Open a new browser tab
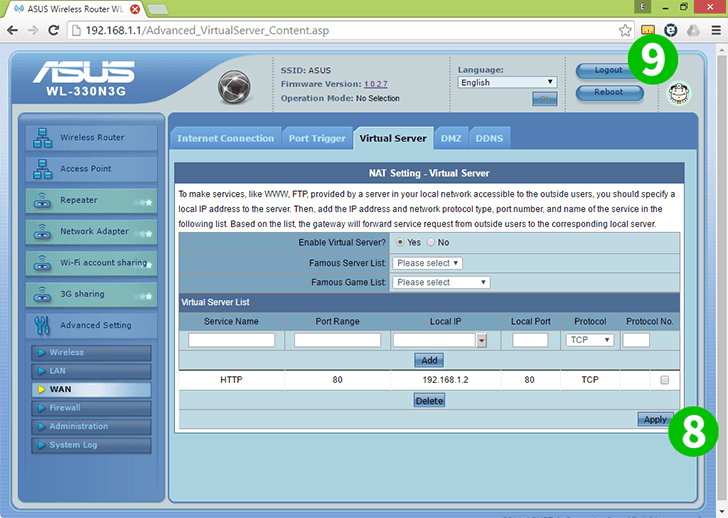The image size is (728, 518). pos(157,9)
